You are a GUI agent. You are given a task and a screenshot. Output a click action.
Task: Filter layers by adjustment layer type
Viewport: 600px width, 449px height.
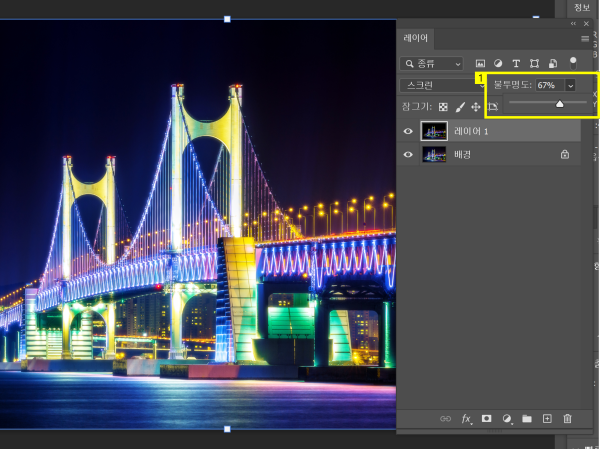pyautogui.click(x=498, y=63)
